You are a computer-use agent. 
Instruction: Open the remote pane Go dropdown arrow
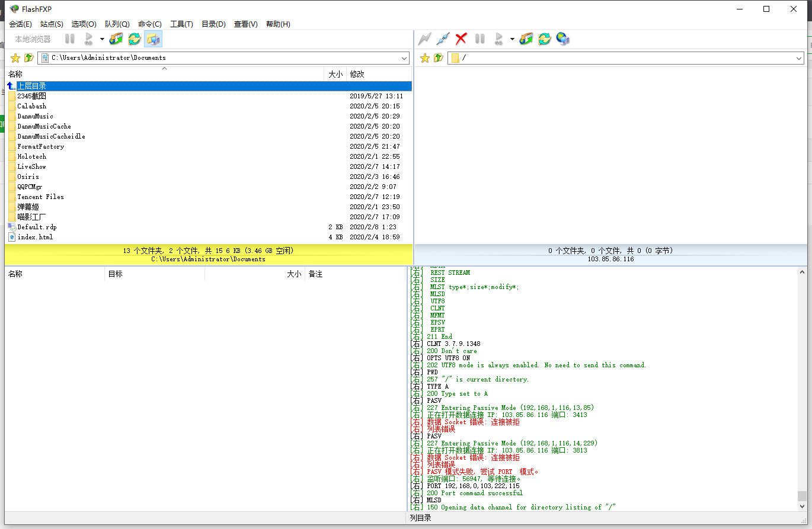pos(512,39)
